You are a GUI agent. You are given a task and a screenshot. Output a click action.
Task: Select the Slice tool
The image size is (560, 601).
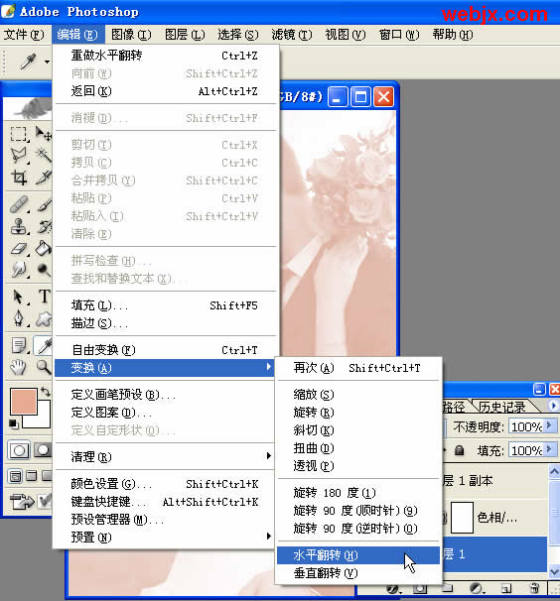[x=43, y=177]
